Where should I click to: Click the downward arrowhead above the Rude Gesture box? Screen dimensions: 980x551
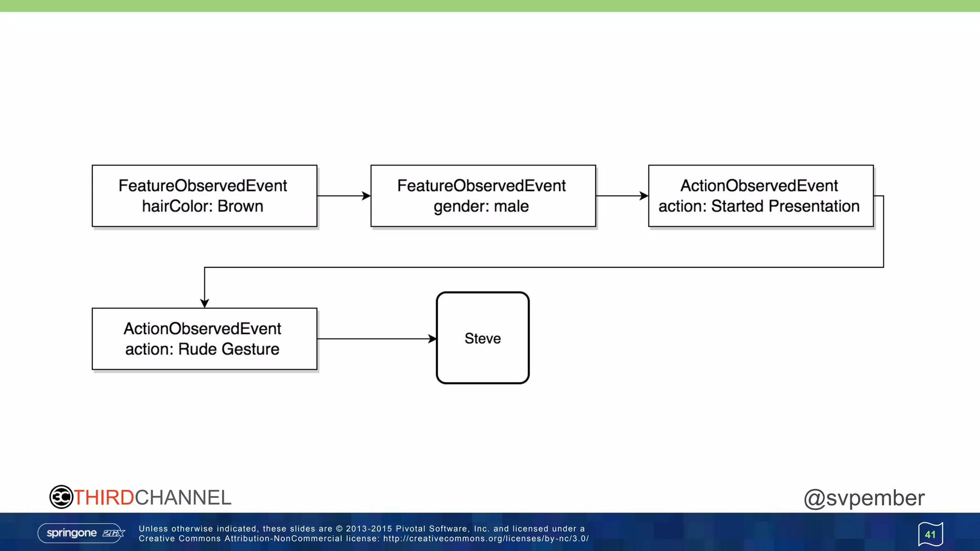pyautogui.click(x=205, y=303)
